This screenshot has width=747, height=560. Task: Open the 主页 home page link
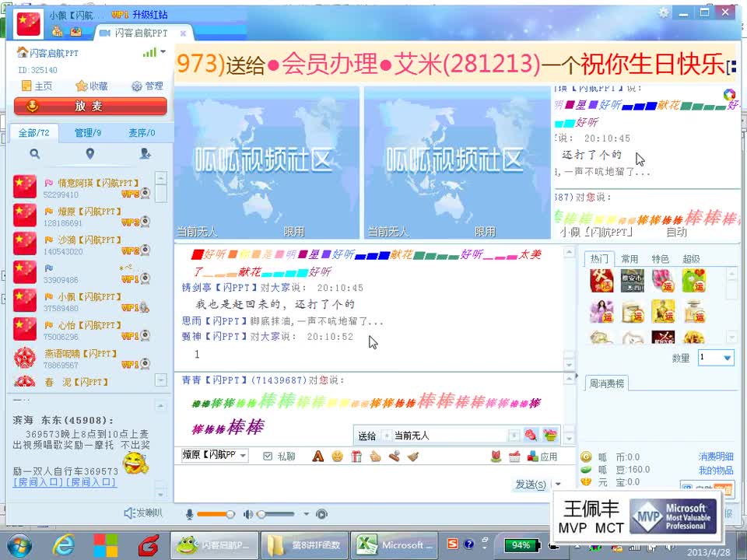coord(37,86)
